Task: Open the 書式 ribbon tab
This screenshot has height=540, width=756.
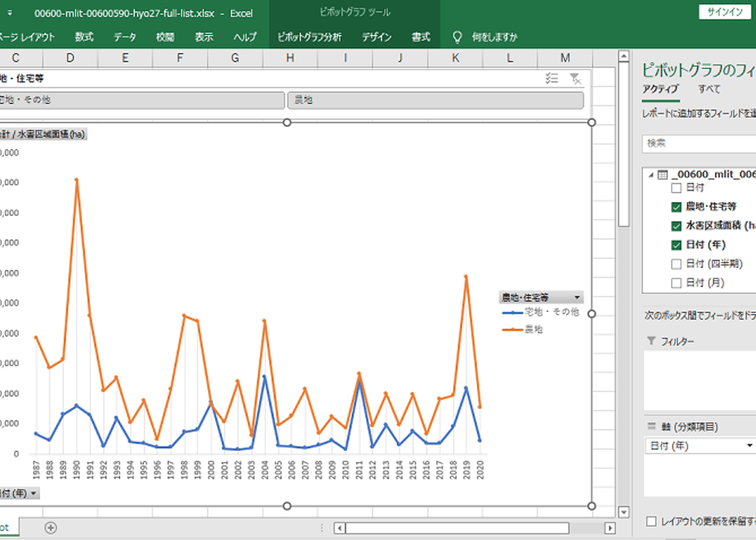Action: 421,37
